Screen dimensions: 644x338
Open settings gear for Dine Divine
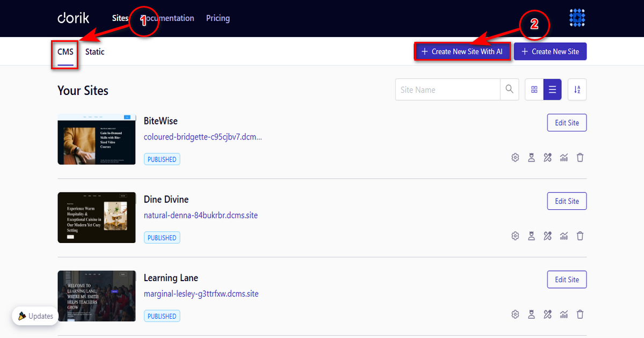click(515, 236)
